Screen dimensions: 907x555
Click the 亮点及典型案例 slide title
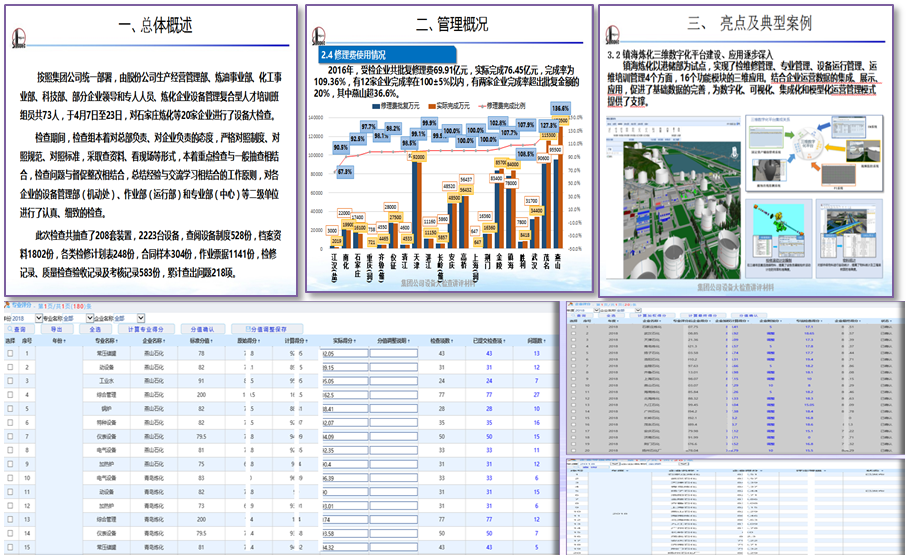[x=750, y=23]
